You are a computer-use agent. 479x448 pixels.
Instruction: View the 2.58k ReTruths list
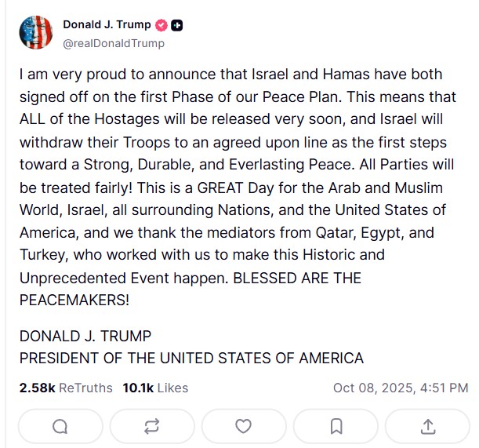click(x=65, y=388)
